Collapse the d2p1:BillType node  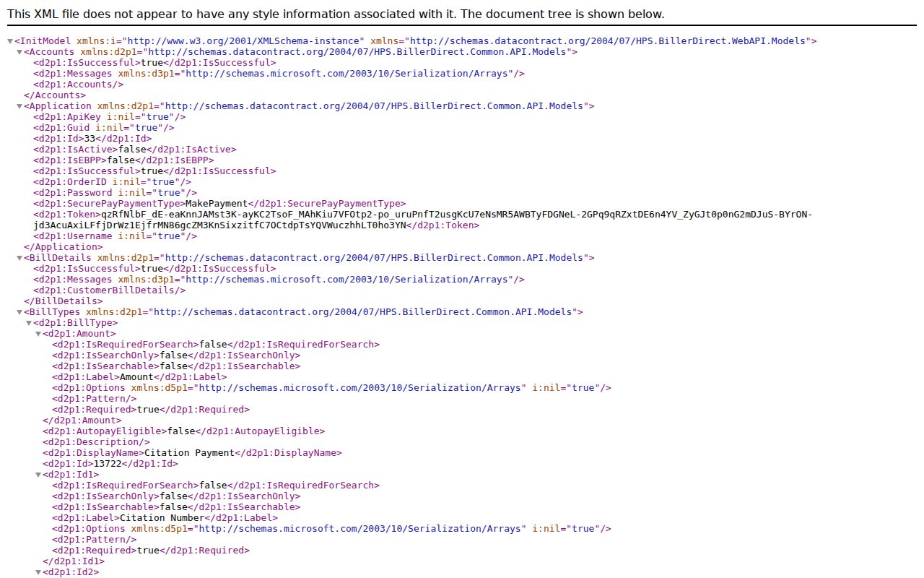(29, 323)
